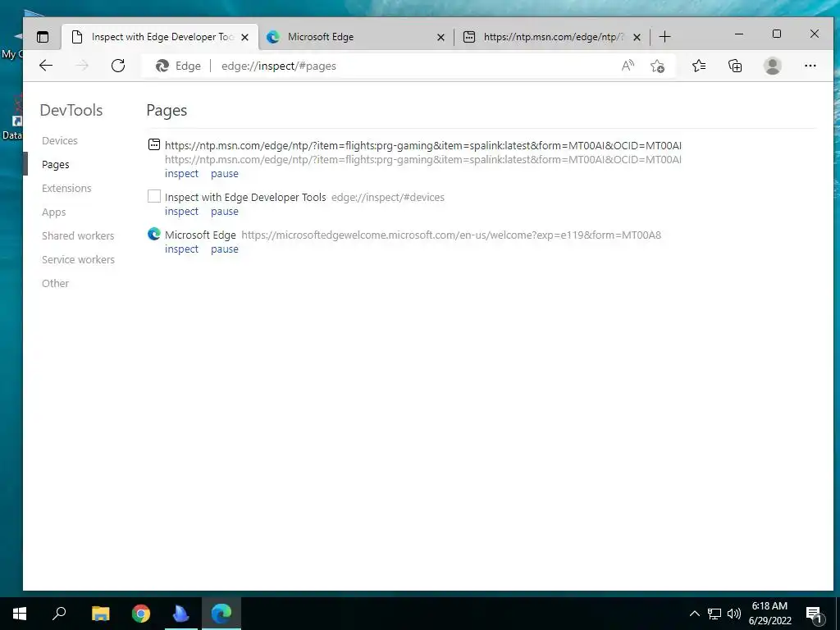Click the ntp.msn.com page title in Pages list
The image size is (840, 630).
tap(423, 145)
